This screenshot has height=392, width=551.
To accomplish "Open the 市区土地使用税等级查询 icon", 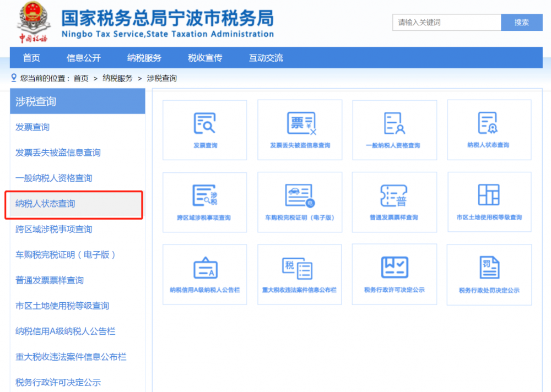I will click(x=489, y=202).
